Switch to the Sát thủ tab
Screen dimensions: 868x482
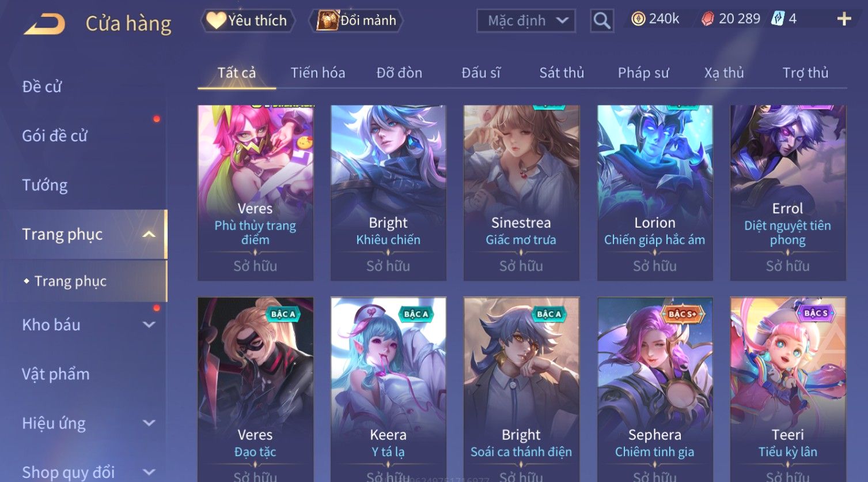pyautogui.click(x=562, y=73)
